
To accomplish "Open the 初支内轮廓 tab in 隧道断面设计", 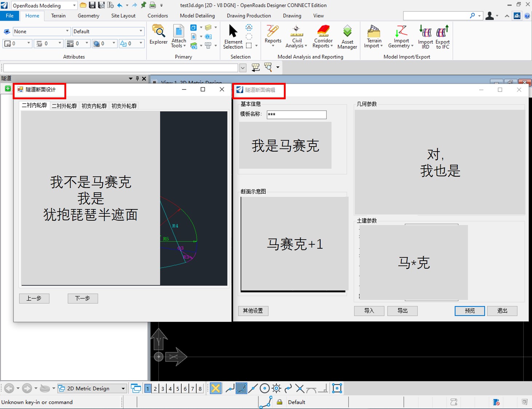I will pos(94,105).
